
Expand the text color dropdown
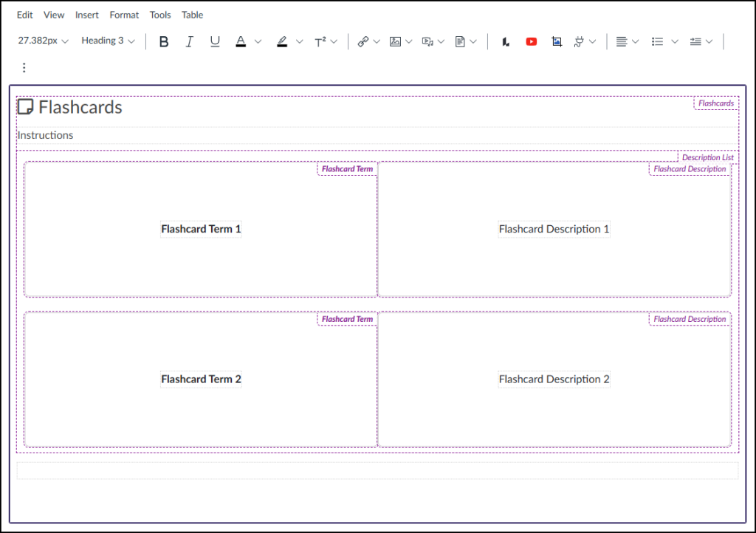click(257, 41)
